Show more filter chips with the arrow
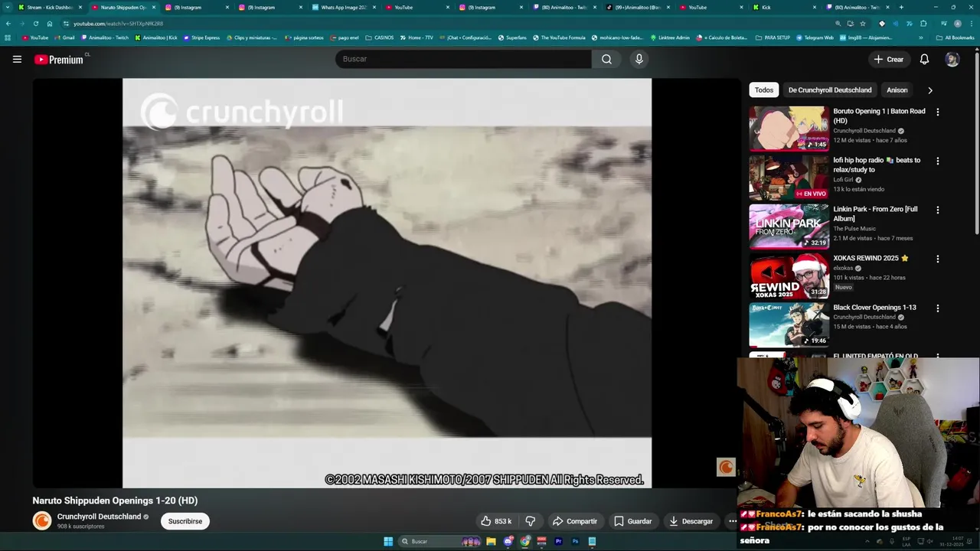 click(929, 90)
